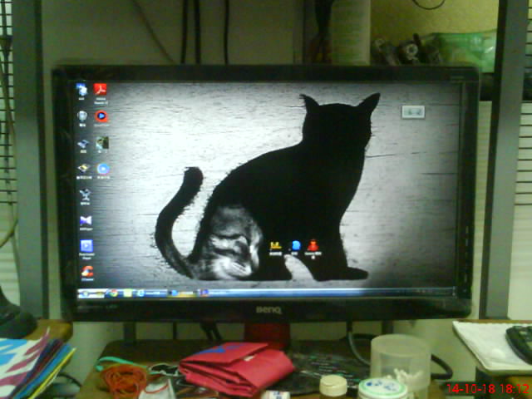Open the red Adobe Reader desktop icon

[101, 90]
